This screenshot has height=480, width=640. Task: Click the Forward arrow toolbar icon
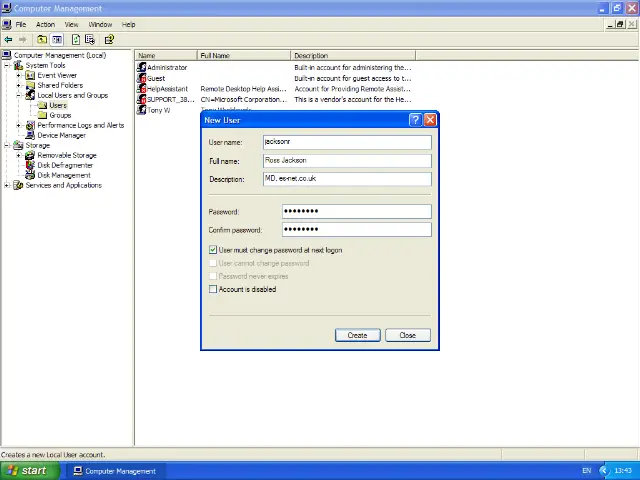[22, 40]
